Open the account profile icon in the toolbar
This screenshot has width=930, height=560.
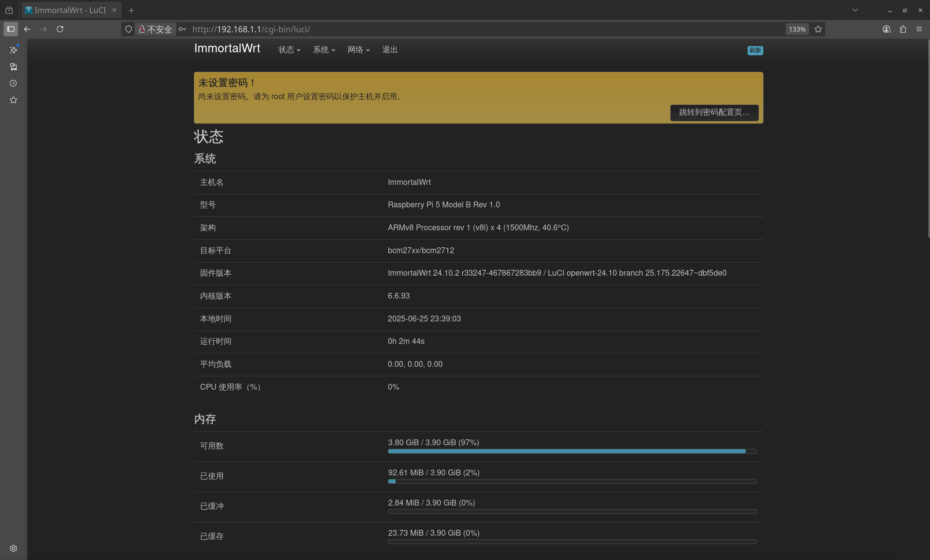tap(887, 29)
